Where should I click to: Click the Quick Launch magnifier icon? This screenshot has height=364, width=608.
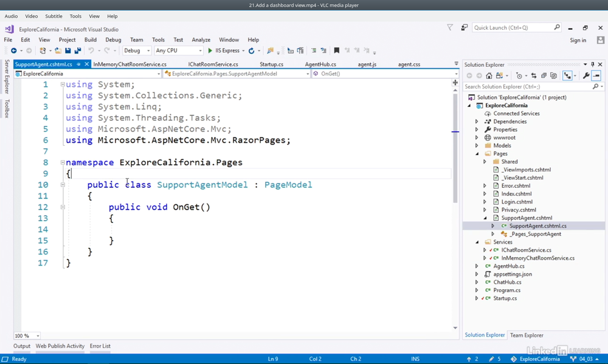click(x=557, y=27)
